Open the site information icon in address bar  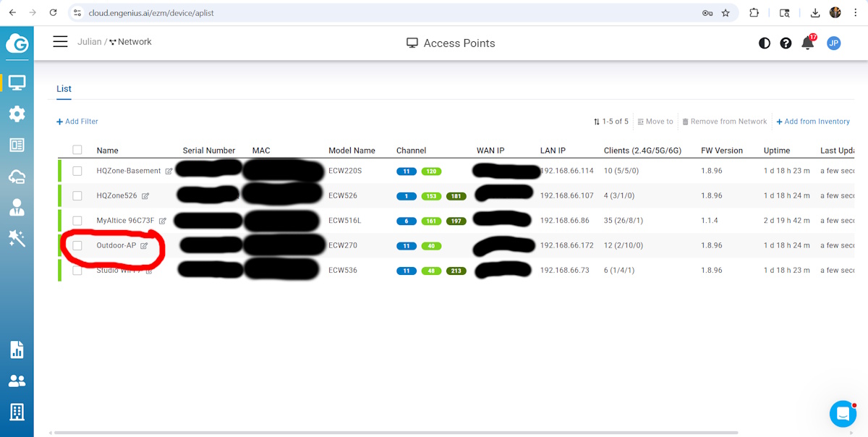(x=78, y=13)
